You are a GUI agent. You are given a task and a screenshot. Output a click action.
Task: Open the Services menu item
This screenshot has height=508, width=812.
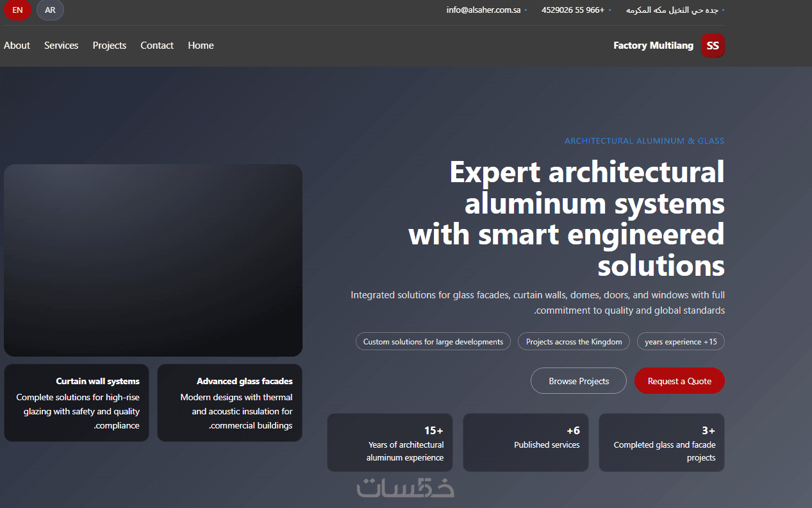click(x=61, y=46)
